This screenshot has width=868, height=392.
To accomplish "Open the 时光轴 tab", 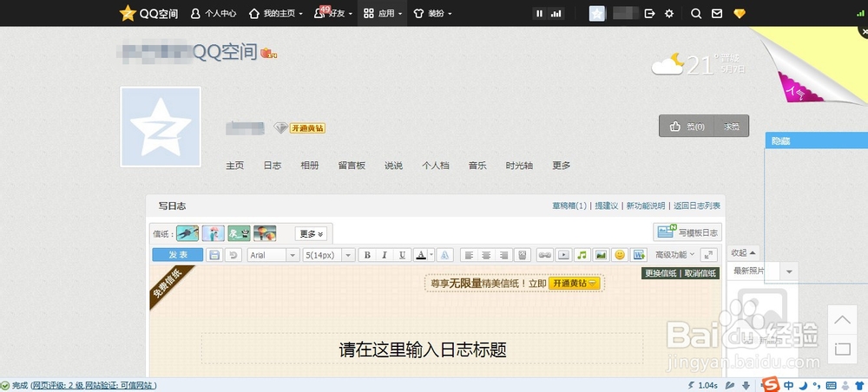I will [x=519, y=166].
